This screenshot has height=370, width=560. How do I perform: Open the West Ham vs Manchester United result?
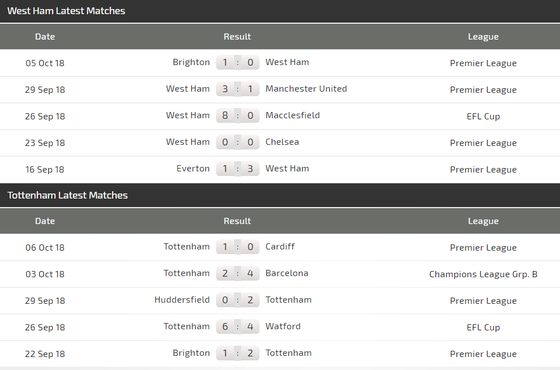(238, 89)
